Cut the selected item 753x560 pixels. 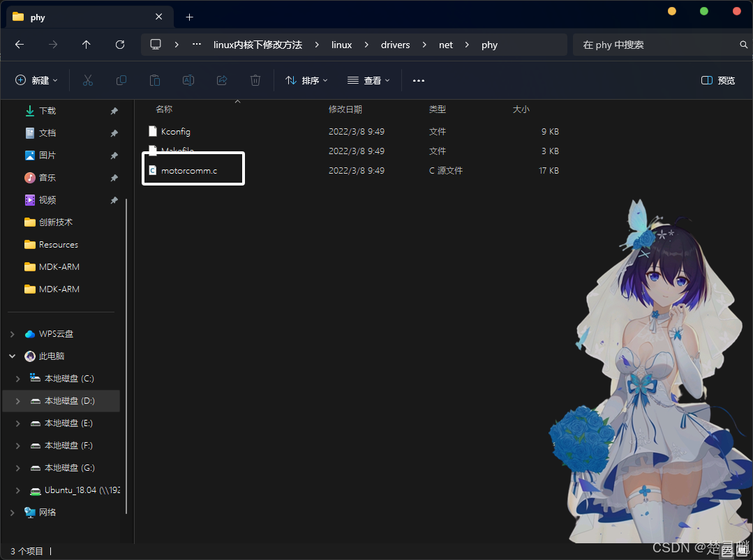[88, 80]
